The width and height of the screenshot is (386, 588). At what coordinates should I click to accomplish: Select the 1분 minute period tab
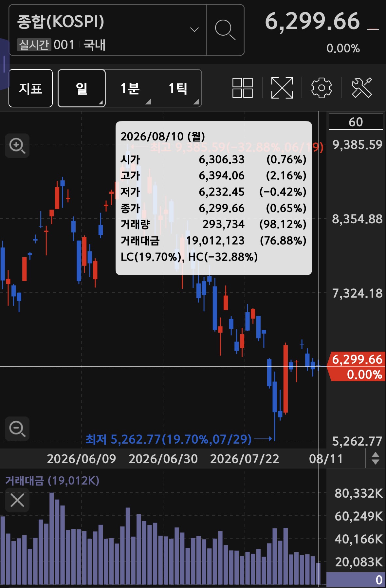click(130, 88)
